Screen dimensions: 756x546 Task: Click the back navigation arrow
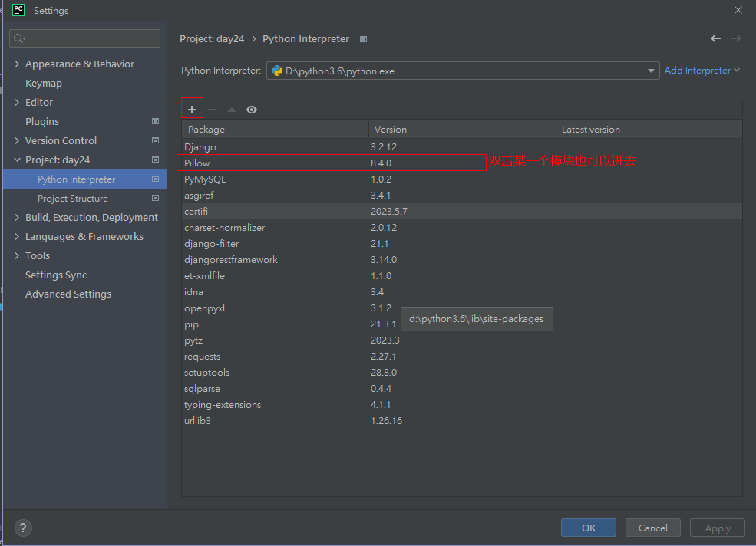click(x=715, y=38)
